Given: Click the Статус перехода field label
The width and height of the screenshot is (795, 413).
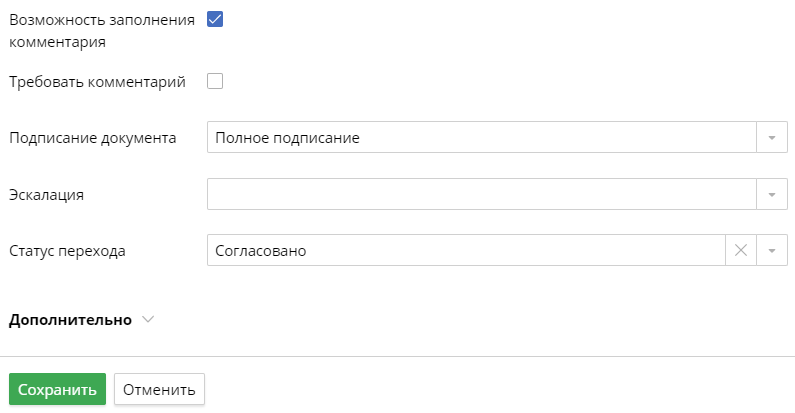Looking at the screenshot, I should pos(67,250).
